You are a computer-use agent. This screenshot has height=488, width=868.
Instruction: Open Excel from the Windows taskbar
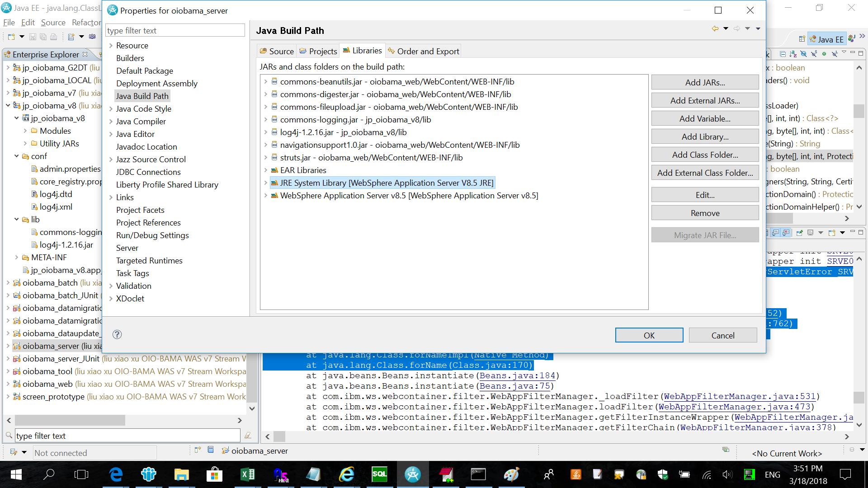248,474
